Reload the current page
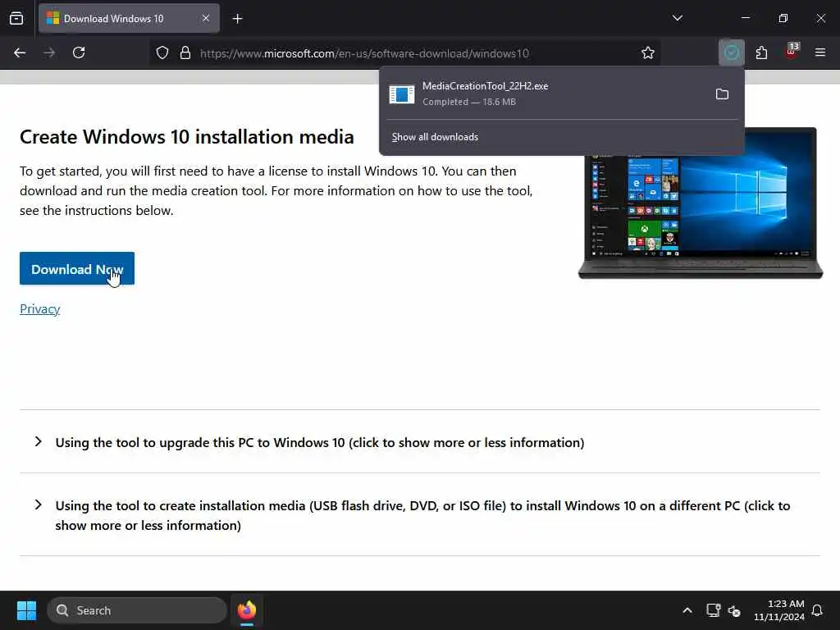 [x=79, y=52]
